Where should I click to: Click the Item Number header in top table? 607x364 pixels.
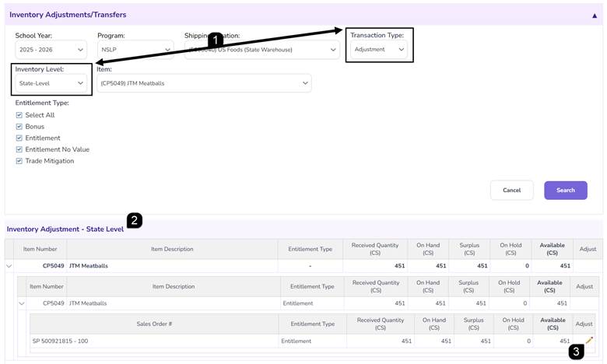[x=40, y=249]
